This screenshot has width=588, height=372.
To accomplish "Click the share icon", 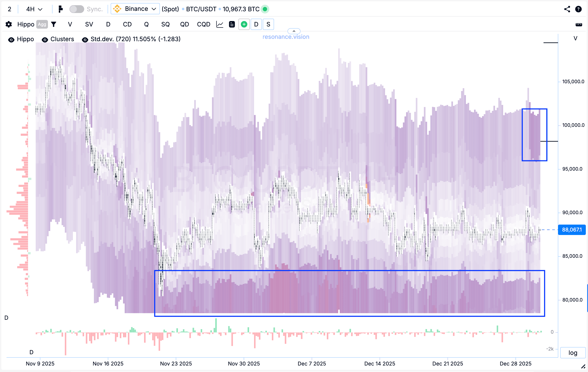I will (567, 9).
